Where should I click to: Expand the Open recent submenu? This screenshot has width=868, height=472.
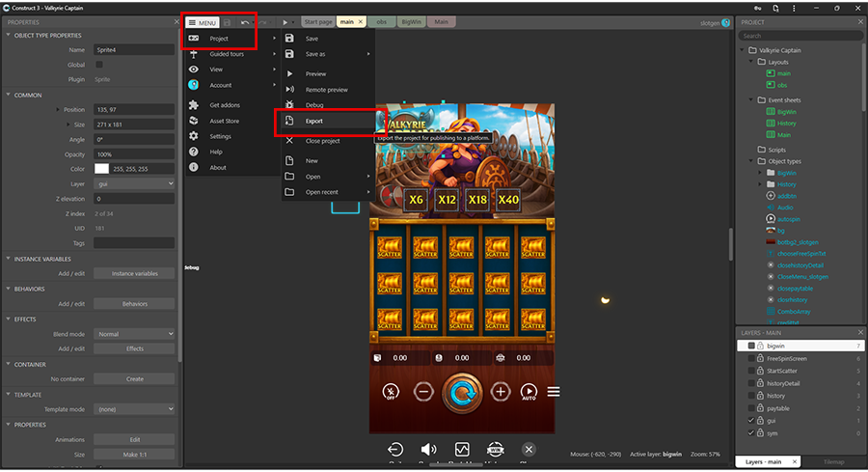click(x=328, y=192)
